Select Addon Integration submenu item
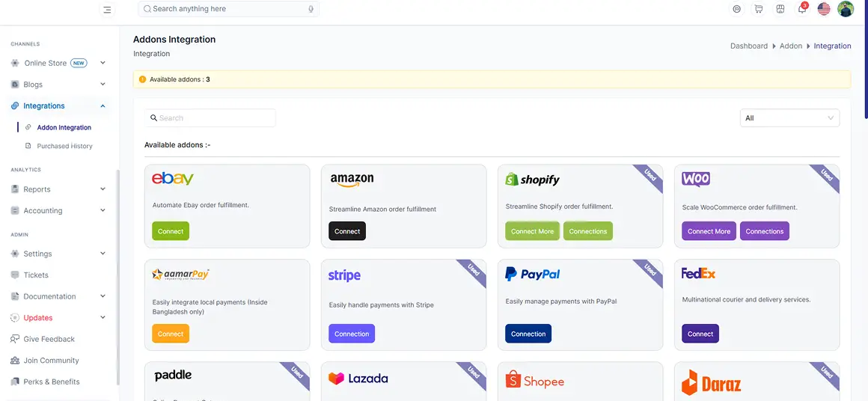868x401 pixels. (x=64, y=127)
